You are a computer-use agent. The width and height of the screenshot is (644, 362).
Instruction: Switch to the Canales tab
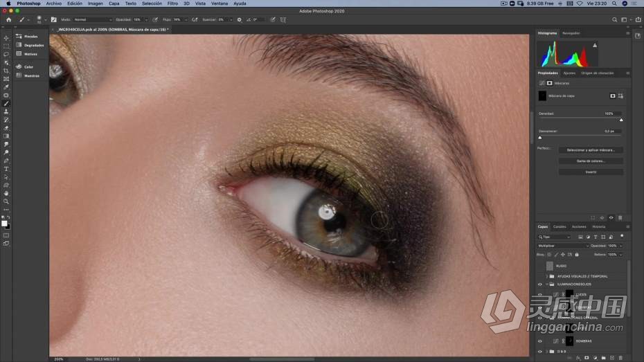[x=559, y=226]
